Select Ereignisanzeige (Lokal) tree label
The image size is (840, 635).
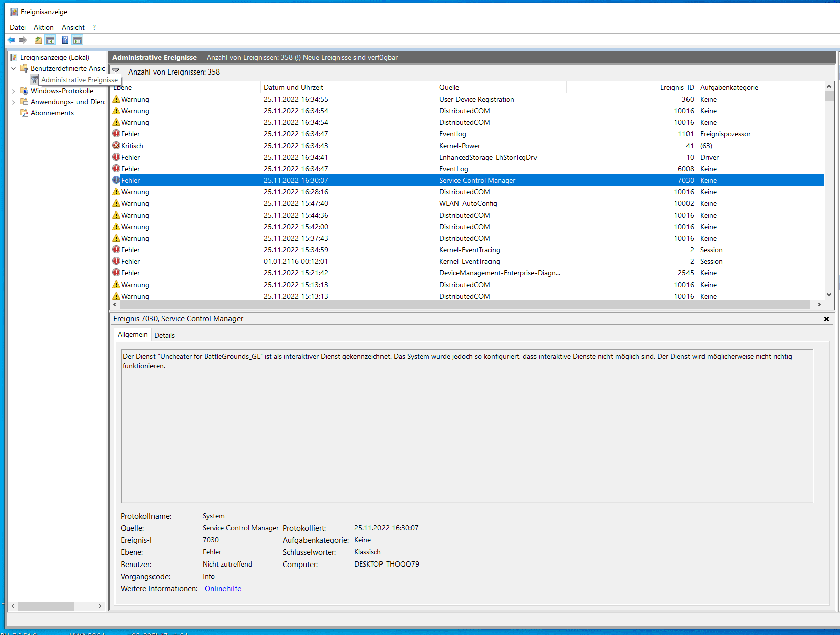tap(54, 57)
